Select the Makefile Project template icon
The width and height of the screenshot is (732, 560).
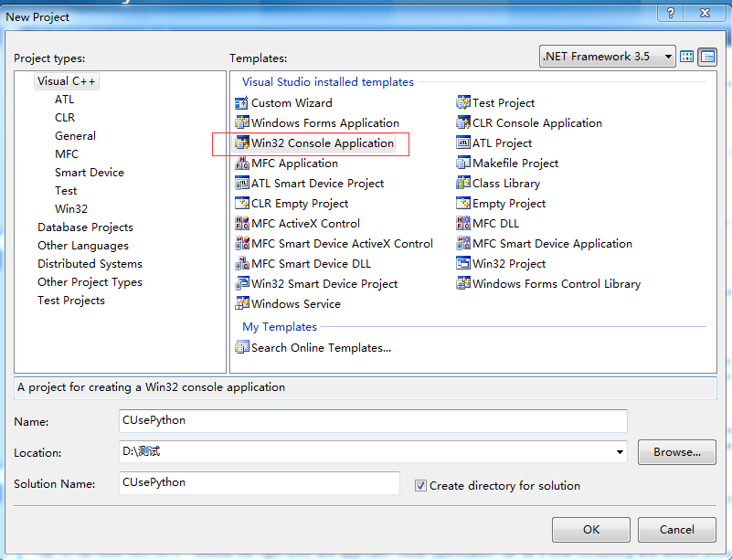pos(462,163)
